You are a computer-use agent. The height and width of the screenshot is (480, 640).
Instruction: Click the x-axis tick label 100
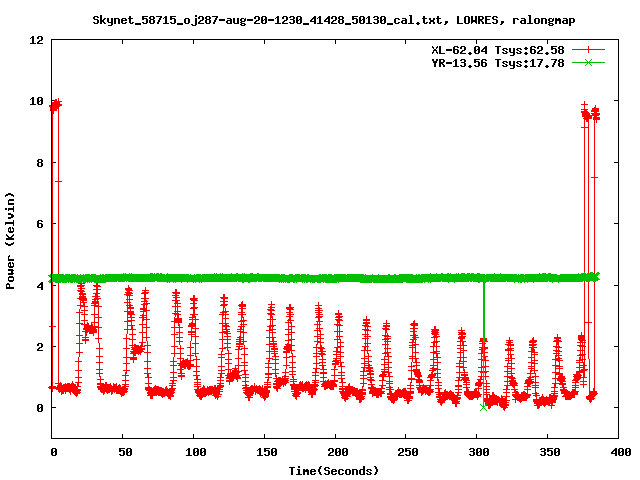[196, 452]
